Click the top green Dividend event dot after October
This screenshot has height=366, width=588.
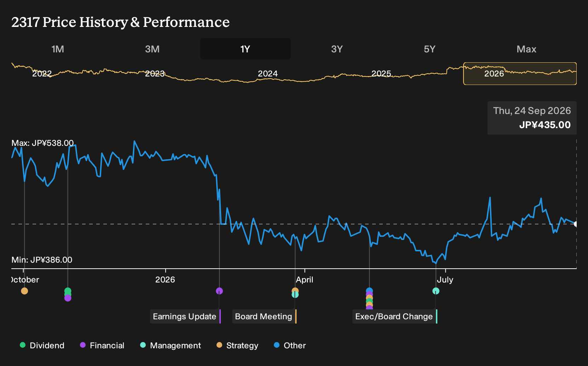click(x=68, y=291)
